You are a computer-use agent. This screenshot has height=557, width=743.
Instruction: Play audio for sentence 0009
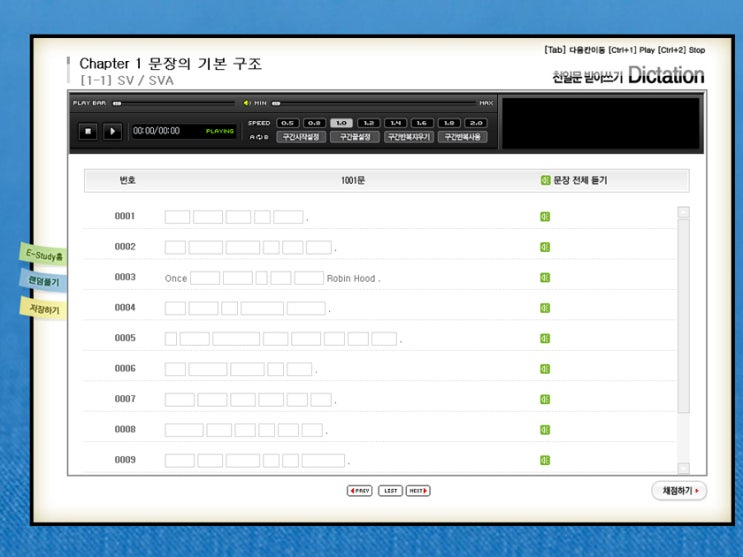click(545, 460)
